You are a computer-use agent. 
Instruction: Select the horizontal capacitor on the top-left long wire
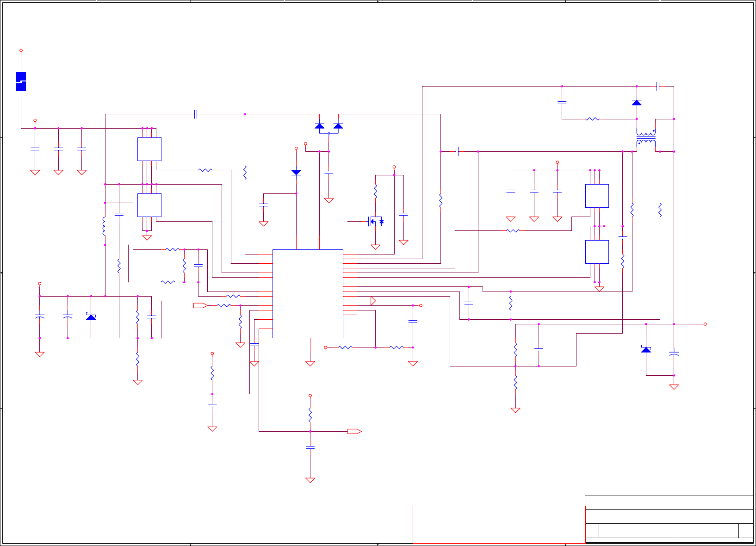[196, 114]
